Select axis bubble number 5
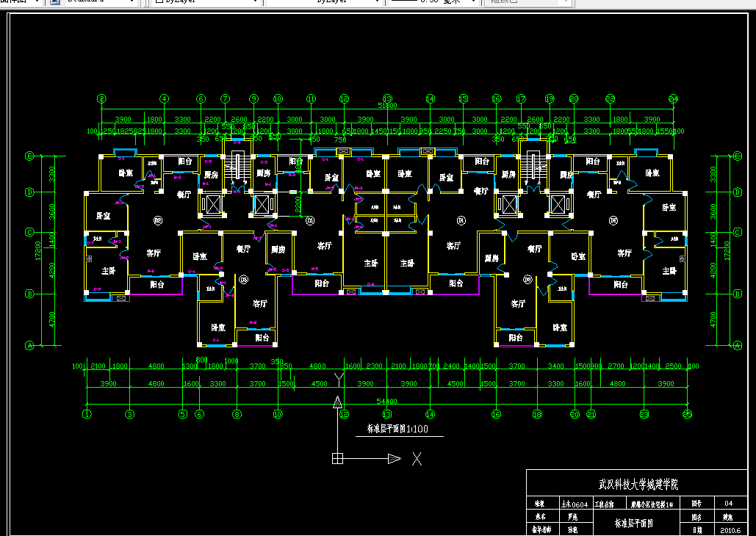 click(183, 414)
